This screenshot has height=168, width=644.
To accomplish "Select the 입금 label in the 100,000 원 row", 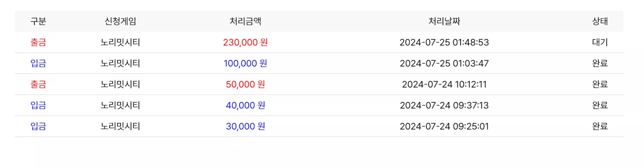I will tap(38, 63).
